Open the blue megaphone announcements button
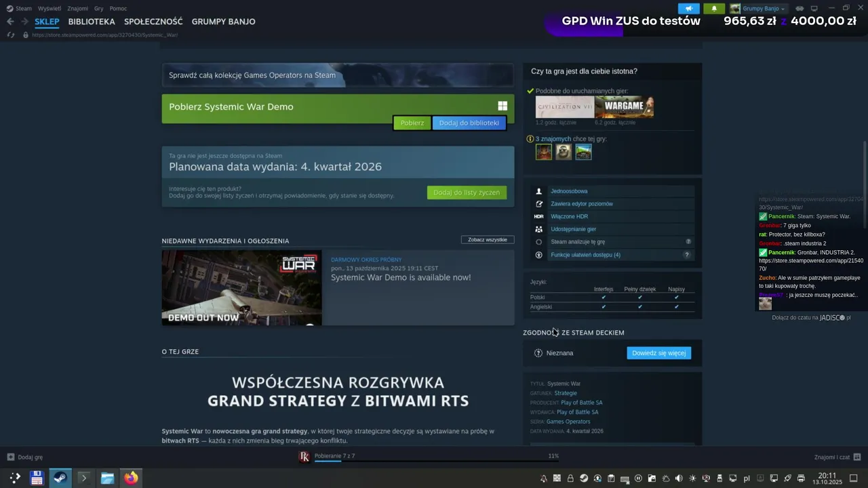 coord(688,9)
